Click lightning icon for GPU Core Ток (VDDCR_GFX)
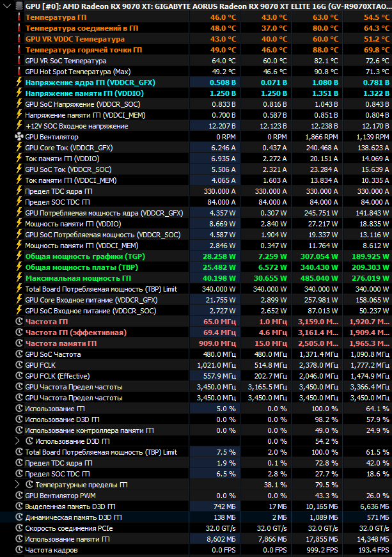The height and width of the screenshot is (557, 392). pyautogui.click(x=19, y=148)
